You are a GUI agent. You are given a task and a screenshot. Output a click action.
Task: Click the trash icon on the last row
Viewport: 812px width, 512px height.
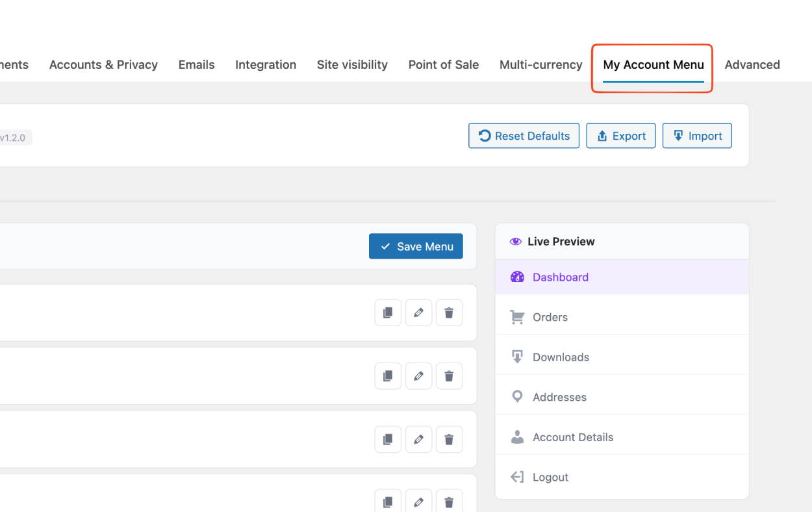(x=449, y=501)
